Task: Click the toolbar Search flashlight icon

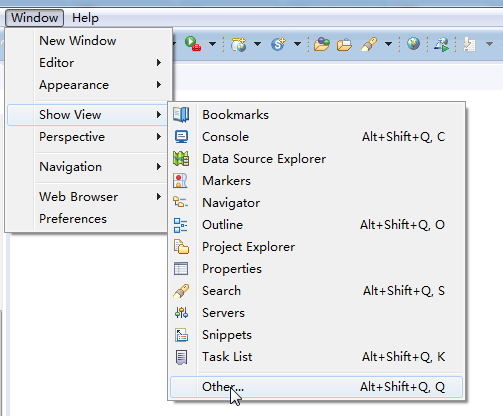Action: [x=369, y=44]
